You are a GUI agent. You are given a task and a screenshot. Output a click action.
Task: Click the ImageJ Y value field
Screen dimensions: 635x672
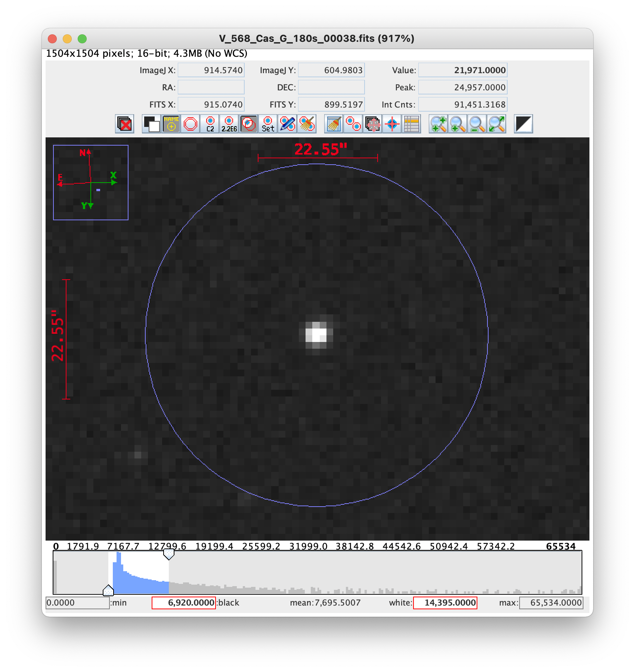331,70
